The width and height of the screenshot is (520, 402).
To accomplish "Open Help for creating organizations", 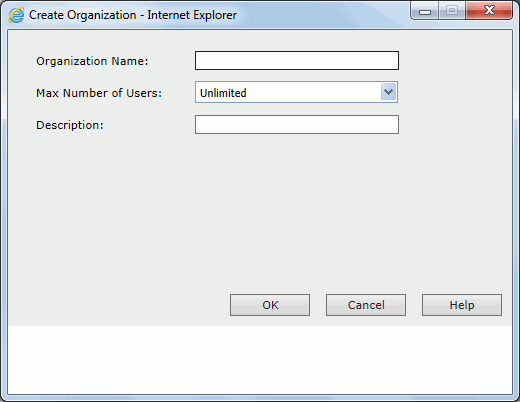I will (462, 305).
